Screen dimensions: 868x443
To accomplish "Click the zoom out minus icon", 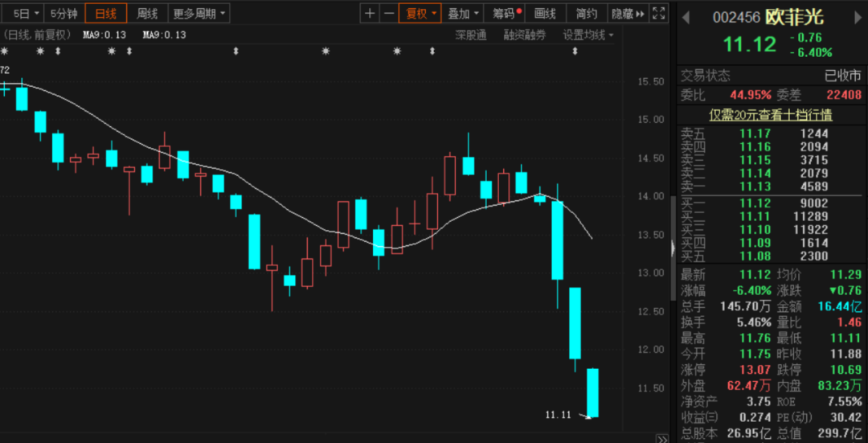I will (389, 14).
